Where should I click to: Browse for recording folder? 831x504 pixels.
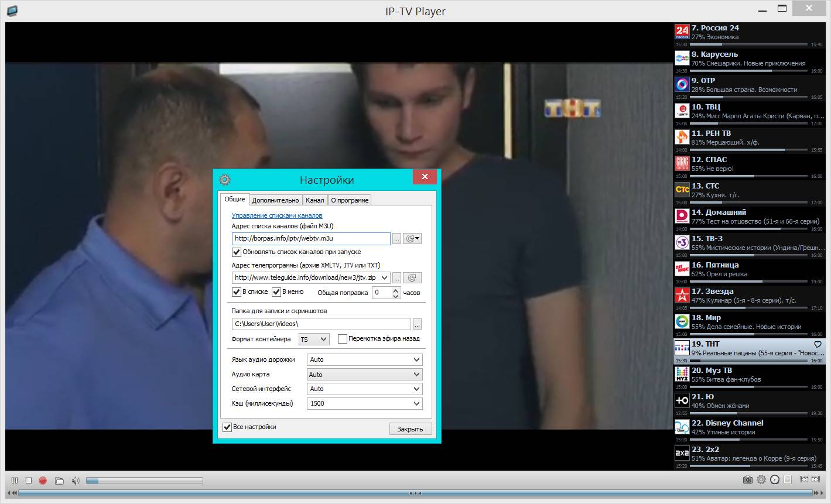tap(417, 324)
